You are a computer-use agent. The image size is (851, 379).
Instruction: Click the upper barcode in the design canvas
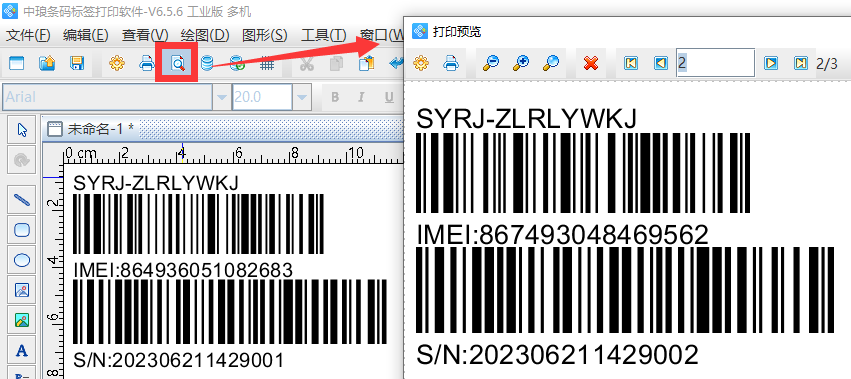(198, 224)
